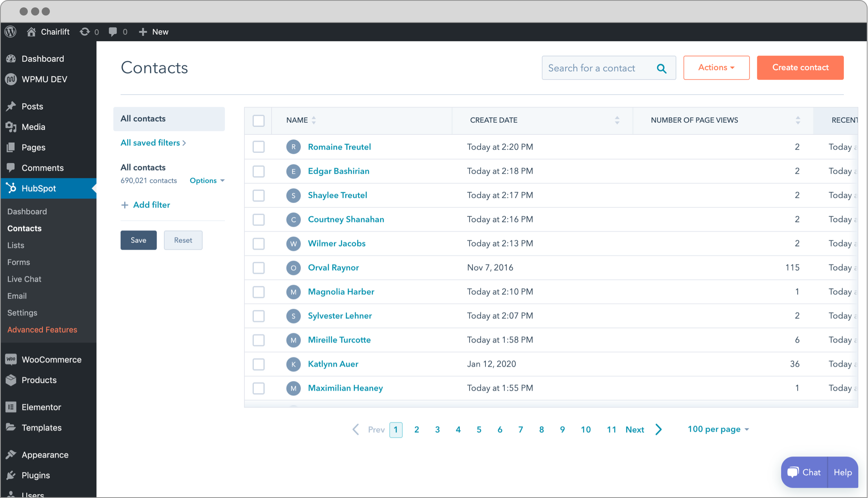Click the Email icon in HubSpot sidebar
This screenshot has height=498, width=868.
pyautogui.click(x=17, y=296)
